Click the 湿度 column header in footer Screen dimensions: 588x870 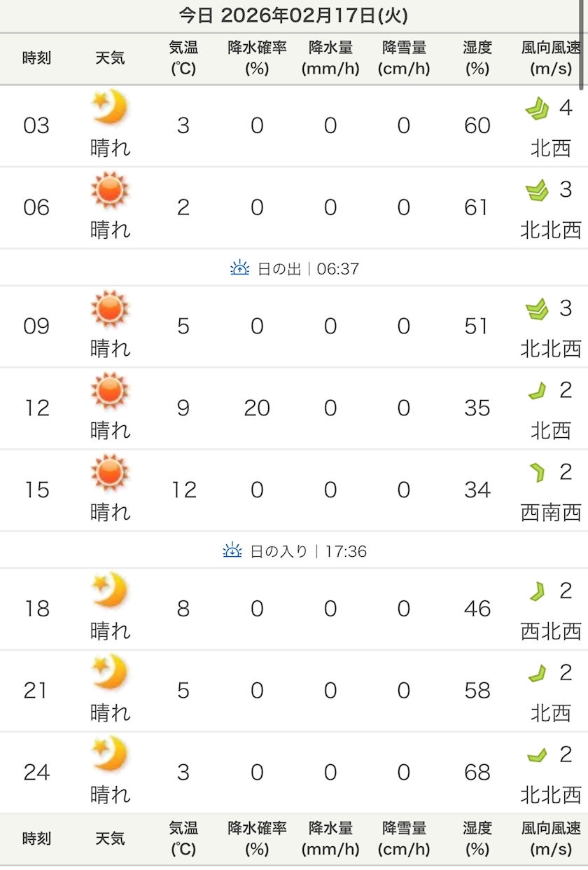pyautogui.click(x=477, y=838)
